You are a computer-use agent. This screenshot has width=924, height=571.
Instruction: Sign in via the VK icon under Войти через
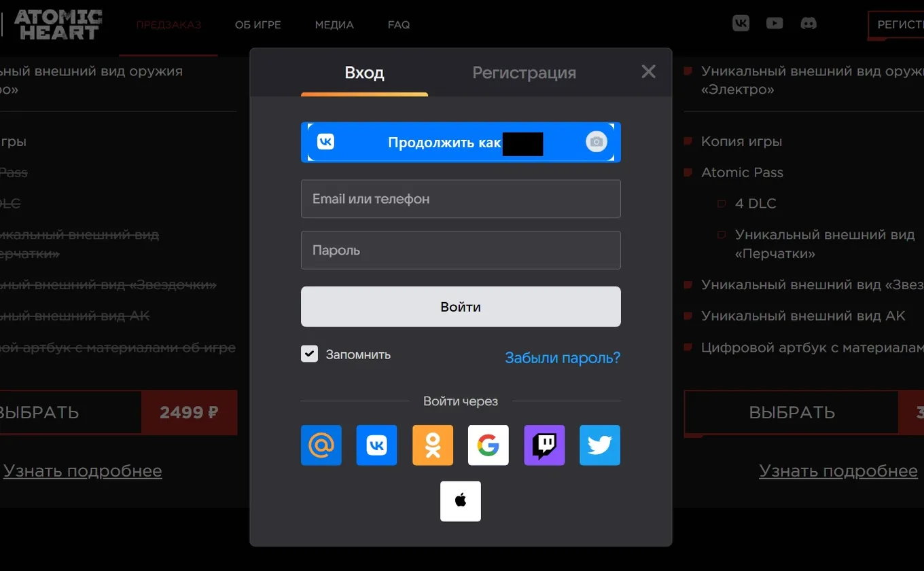376,445
